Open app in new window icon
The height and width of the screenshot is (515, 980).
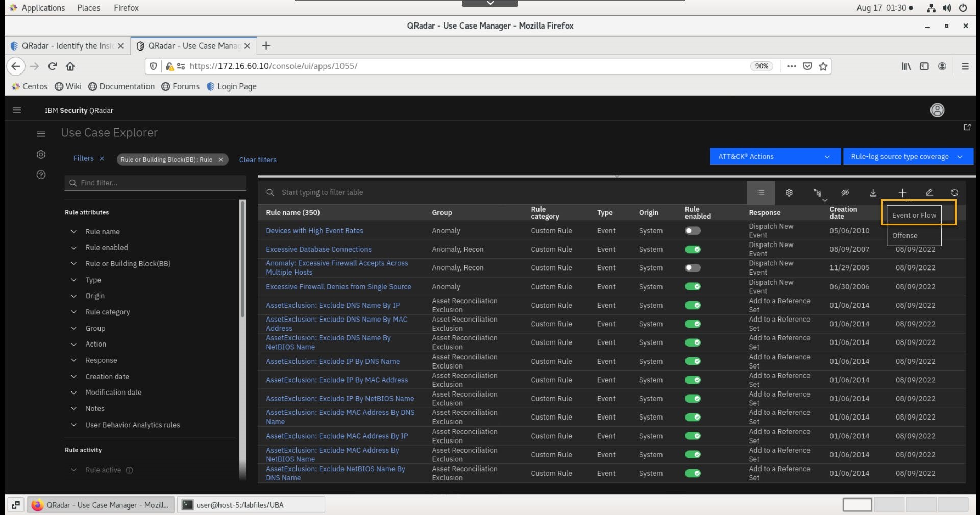tap(967, 127)
